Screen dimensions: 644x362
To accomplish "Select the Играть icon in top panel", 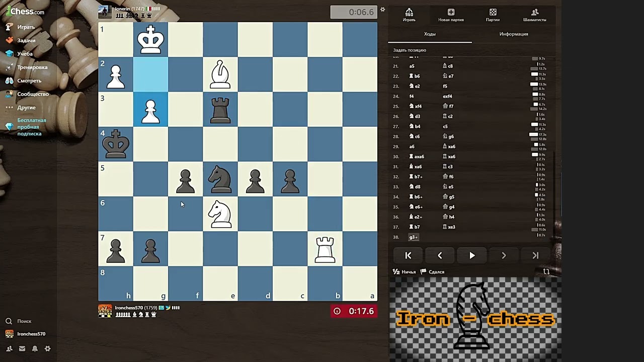I will point(409,15).
